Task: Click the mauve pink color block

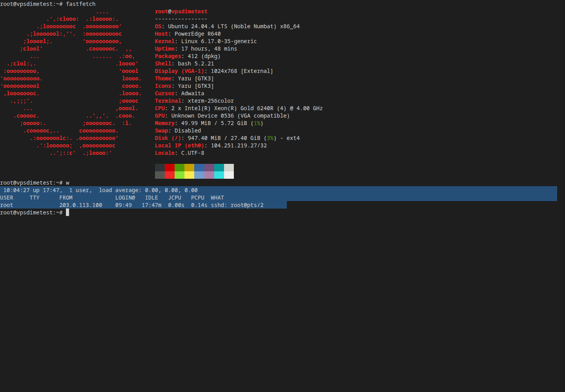Action: click(209, 175)
